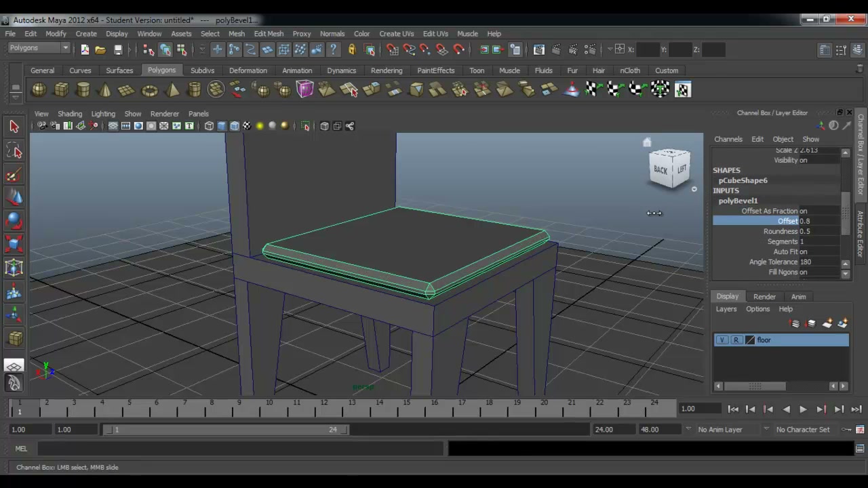868x488 pixels.
Task: Click the range slider bar
Action: 225,430
